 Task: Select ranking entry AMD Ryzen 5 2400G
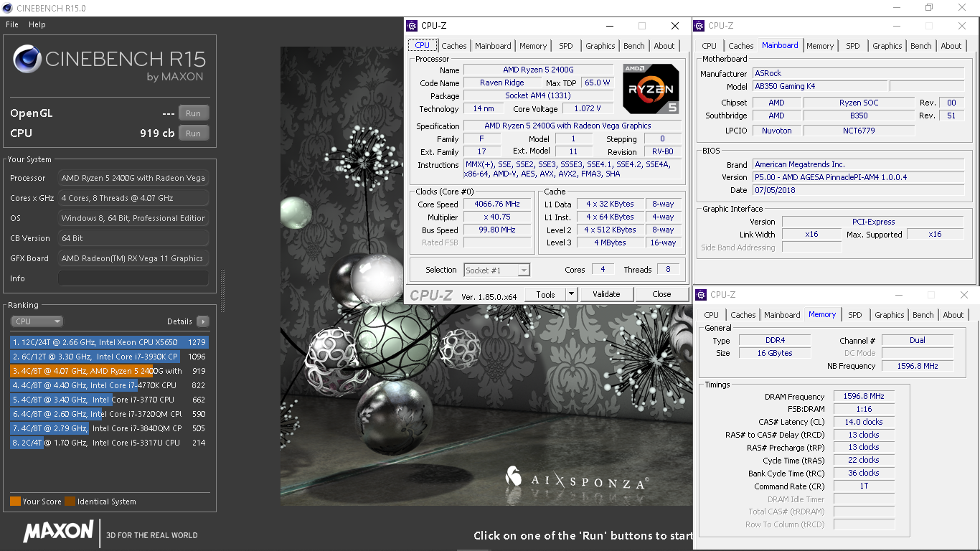pos(109,371)
